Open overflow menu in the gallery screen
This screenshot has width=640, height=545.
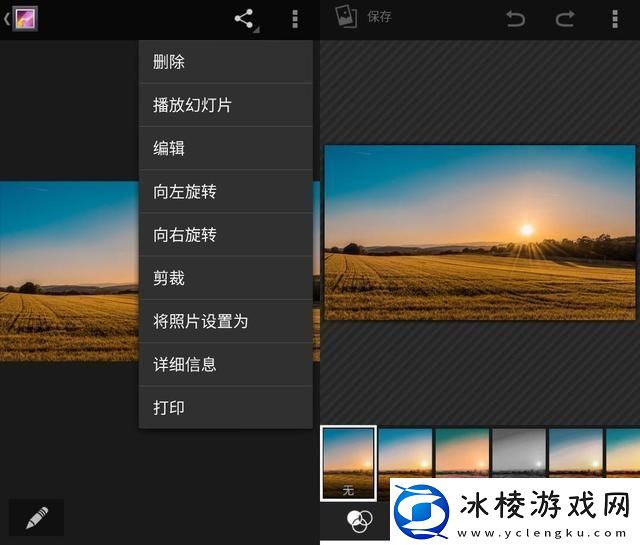[x=295, y=19]
